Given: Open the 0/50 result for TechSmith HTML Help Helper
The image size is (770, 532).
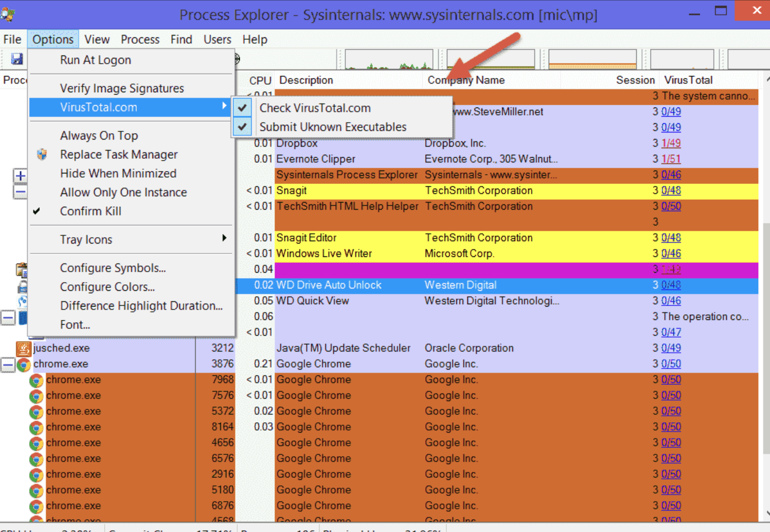Looking at the screenshot, I should [671, 206].
